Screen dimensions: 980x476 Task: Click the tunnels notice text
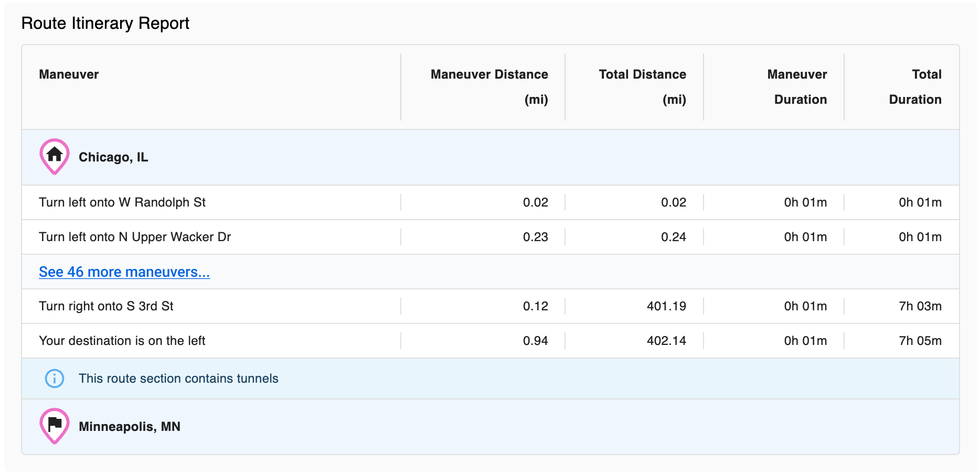pyautogui.click(x=178, y=378)
